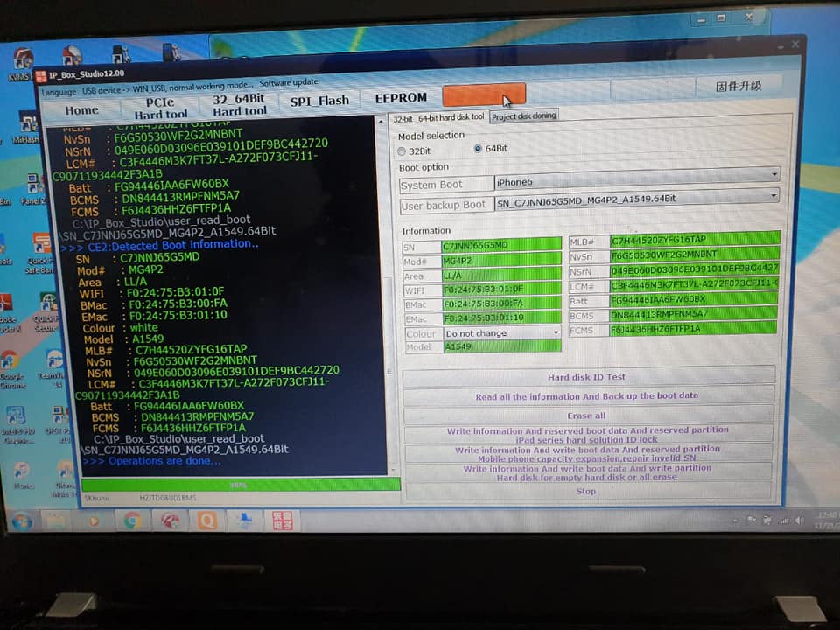Click the BMac address field
Screen dimensions: 840x630
point(500,304)
